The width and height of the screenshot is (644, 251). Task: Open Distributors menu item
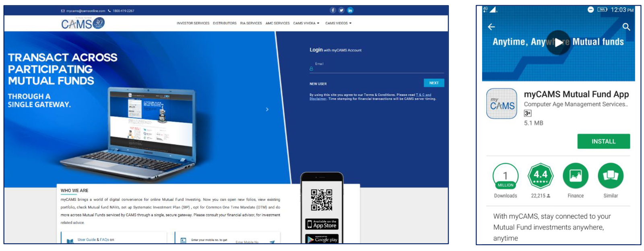[225, 23]
